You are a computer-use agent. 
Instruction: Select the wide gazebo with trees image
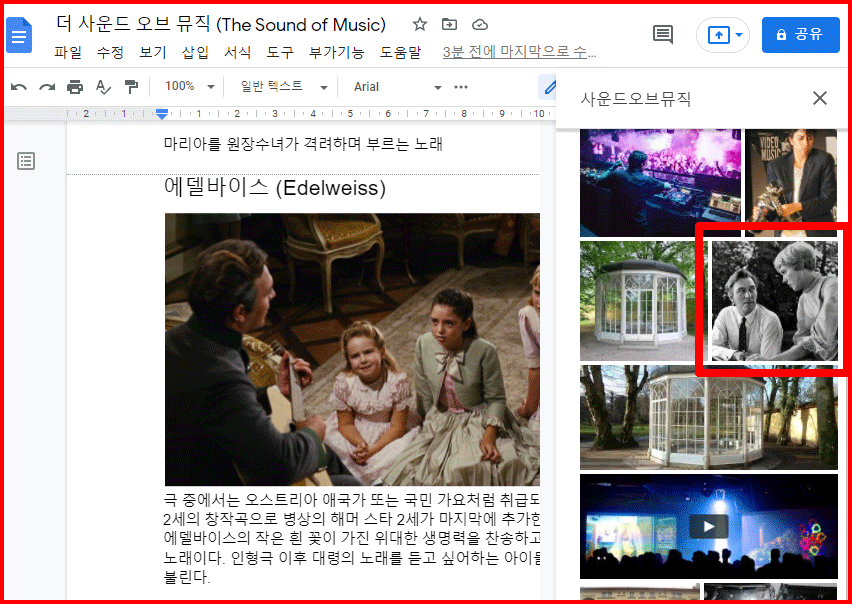tap(709, 417)
